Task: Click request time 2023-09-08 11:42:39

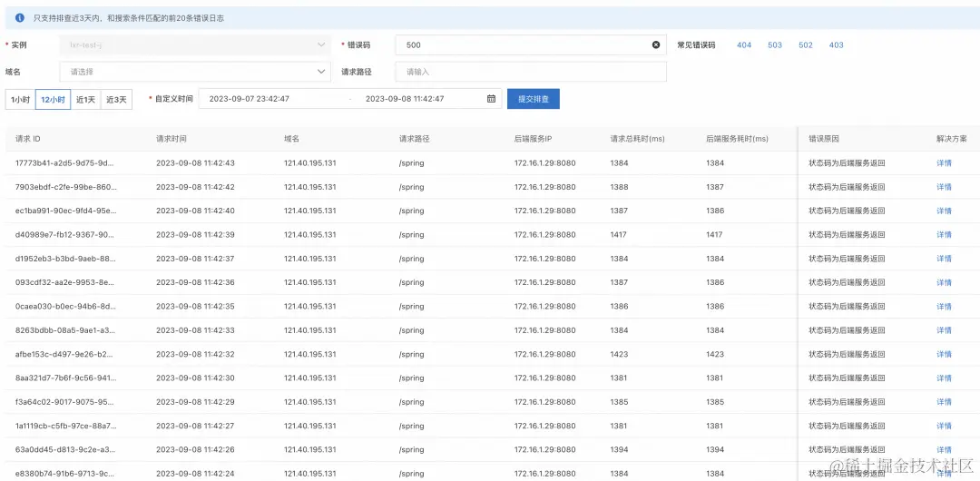Action: [196, 234]
